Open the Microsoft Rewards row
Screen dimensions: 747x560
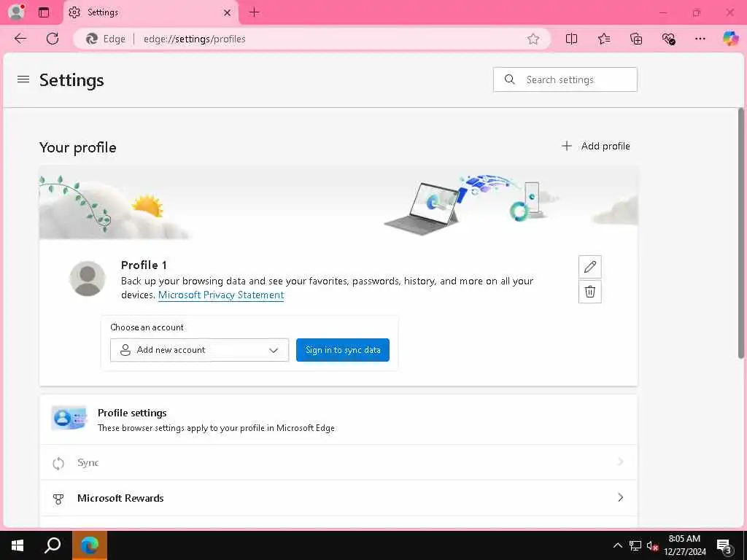pos(338,498)
